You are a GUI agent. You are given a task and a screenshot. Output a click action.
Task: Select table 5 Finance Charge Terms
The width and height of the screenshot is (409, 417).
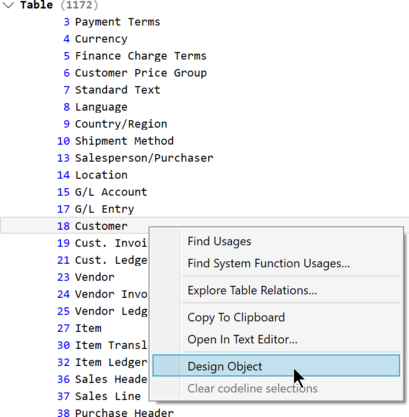tap(135, 56)
